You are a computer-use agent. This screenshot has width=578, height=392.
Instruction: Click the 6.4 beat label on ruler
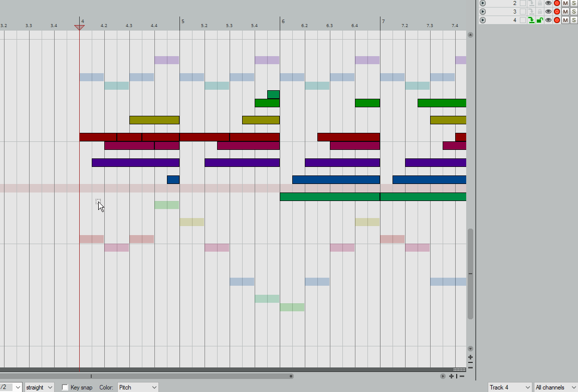tap(354, 26)
